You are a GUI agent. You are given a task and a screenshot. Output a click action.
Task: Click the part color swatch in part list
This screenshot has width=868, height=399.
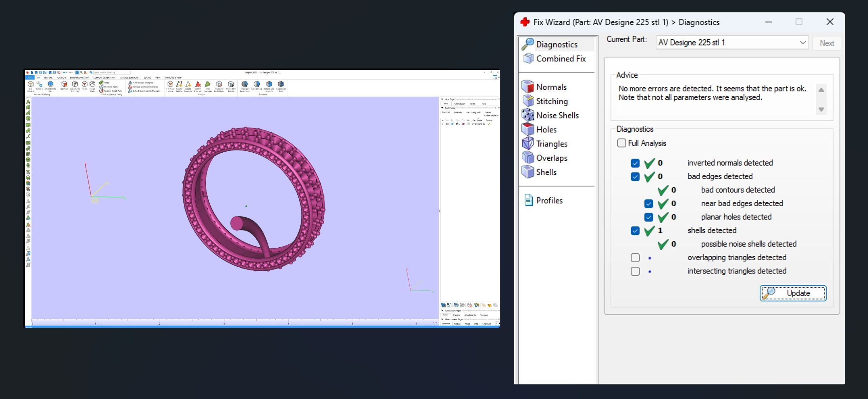[463, 124]
